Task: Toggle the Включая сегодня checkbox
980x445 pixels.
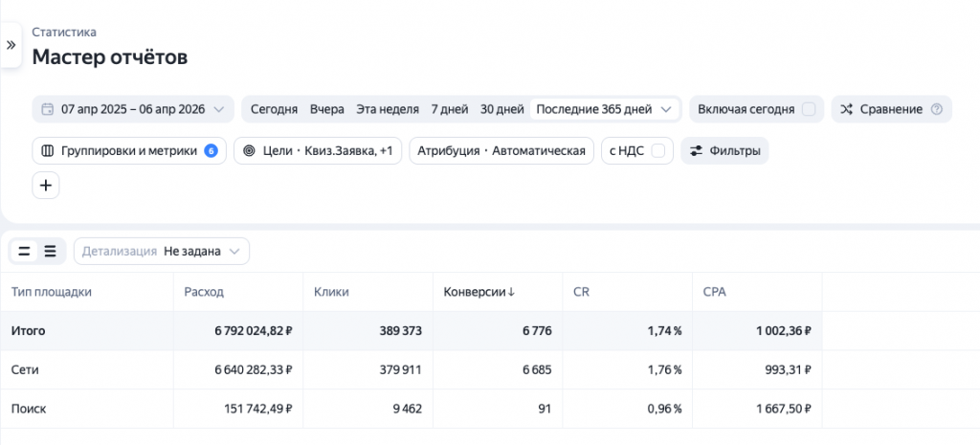Action: (x=809, y=109)
